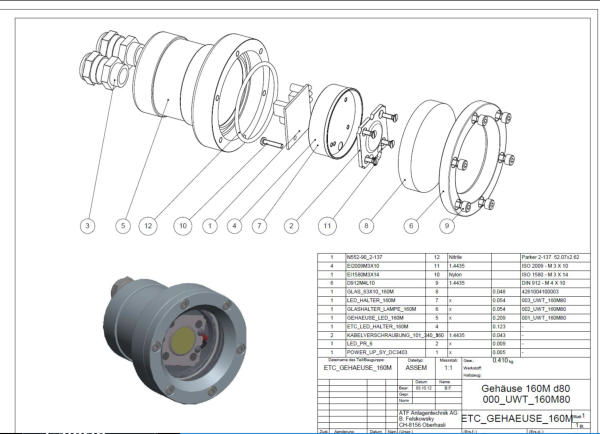Click balloon number 12
This screenshot has width=600, height=434.
pos(148,226)
